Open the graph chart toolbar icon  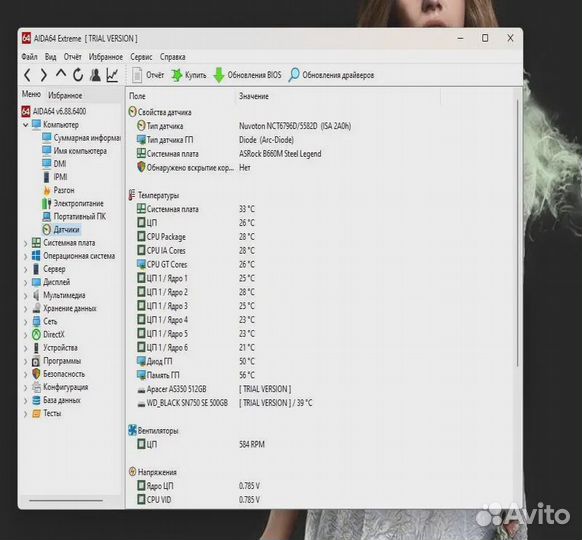point(112,75)
